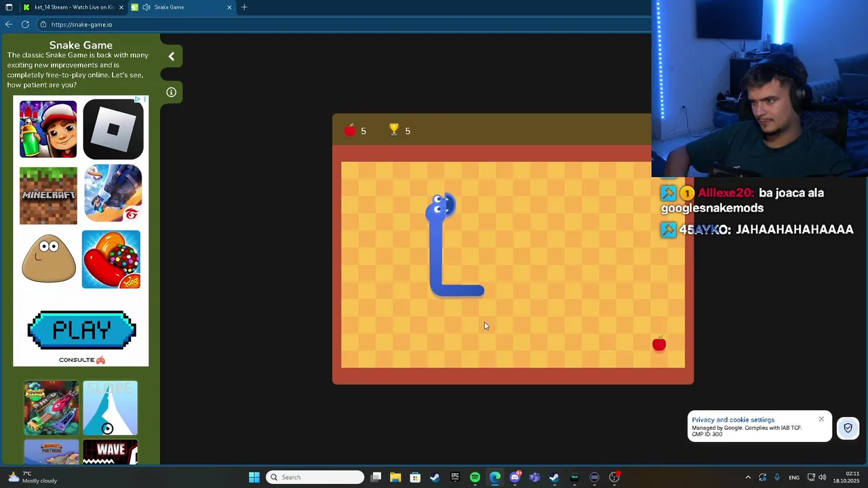Open the Slope game thumbnail
868x488 pixels.
point(110,408)
